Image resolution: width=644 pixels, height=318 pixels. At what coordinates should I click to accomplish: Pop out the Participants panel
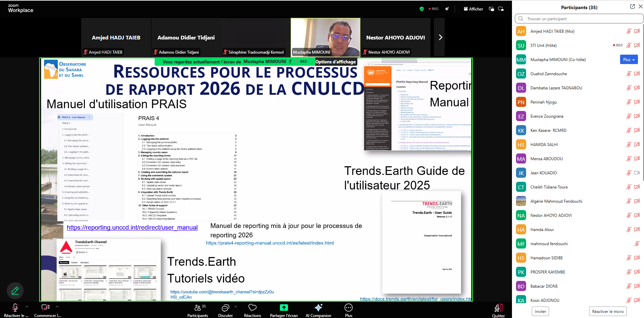(x=632, y=6)
